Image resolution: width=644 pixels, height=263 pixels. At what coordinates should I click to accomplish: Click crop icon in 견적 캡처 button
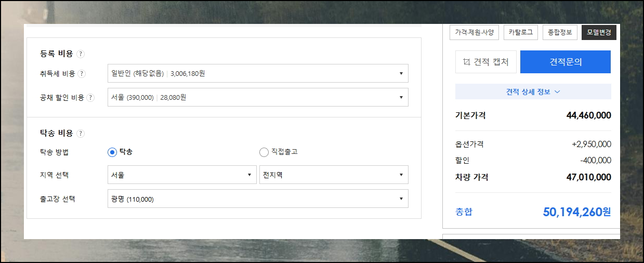coord(466,62)
